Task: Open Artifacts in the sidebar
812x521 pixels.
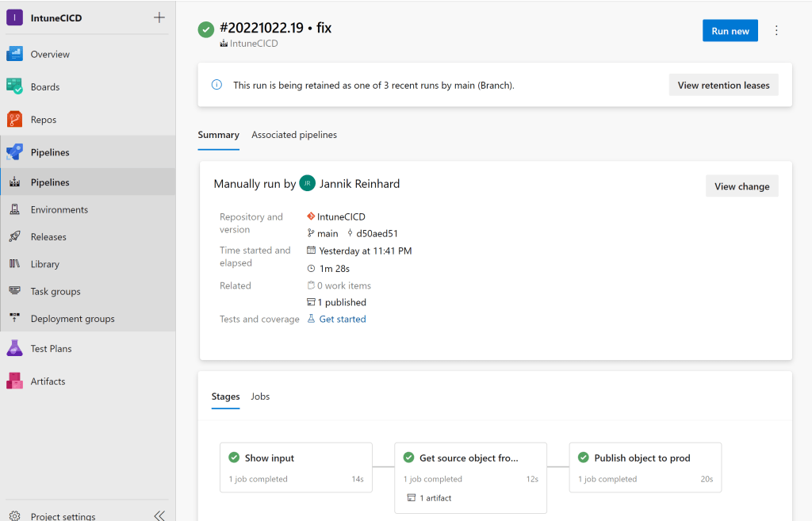Action: tap(48, 381)
